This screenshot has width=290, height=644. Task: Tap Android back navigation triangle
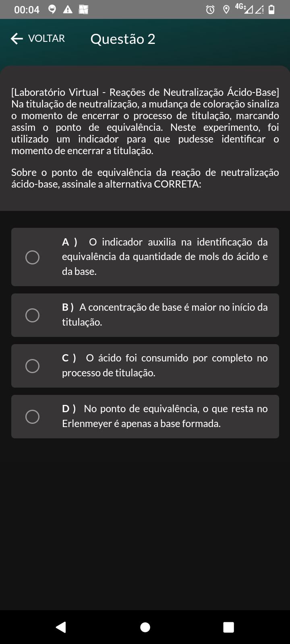61,627
